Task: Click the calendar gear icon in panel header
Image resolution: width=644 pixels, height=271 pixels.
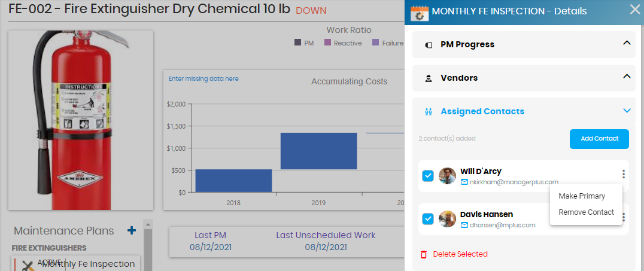Action: 419,11
